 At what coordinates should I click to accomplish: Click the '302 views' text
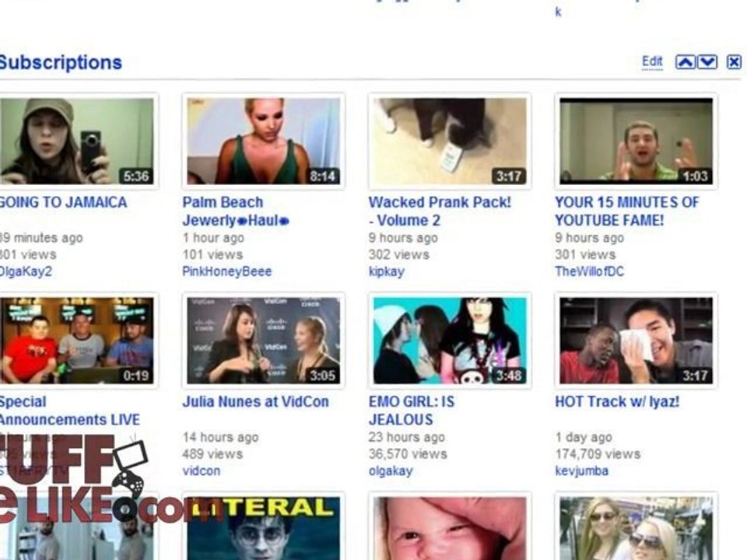[x=398, y=254]
